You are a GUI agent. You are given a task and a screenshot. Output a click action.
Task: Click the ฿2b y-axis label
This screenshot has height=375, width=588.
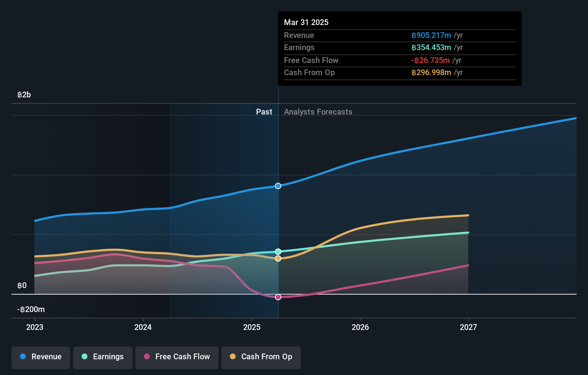click(x=24, y=95)
